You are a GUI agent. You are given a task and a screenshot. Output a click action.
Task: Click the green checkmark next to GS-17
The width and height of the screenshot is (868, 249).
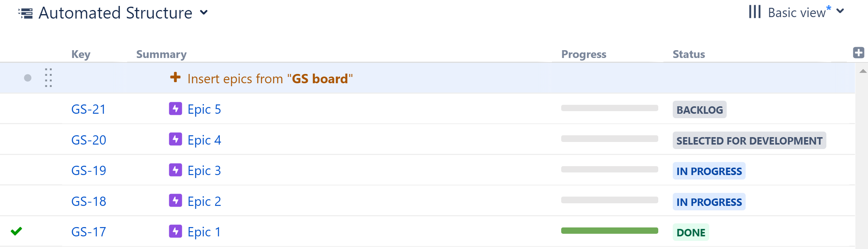[16, 231]
